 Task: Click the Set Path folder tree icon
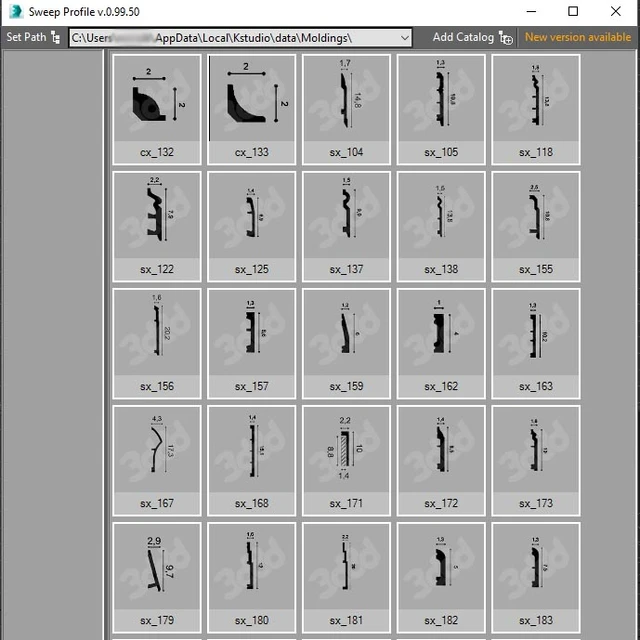pyautogui.click(x=56, y=37)
